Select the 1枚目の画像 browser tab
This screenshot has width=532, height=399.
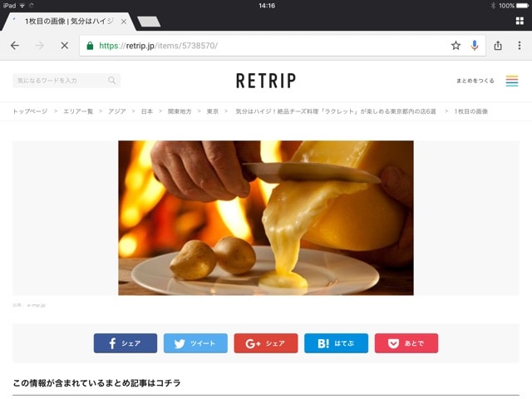(68, 22)
